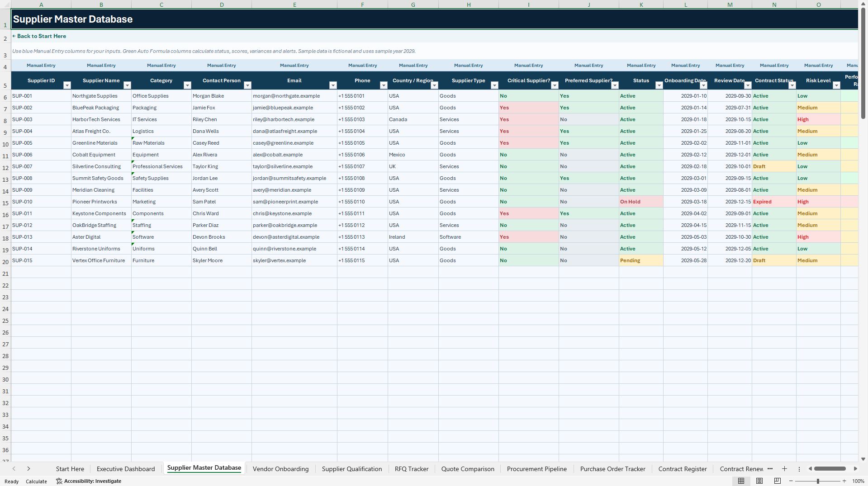Click the Select All corner triangle

[x=5, y=5]
